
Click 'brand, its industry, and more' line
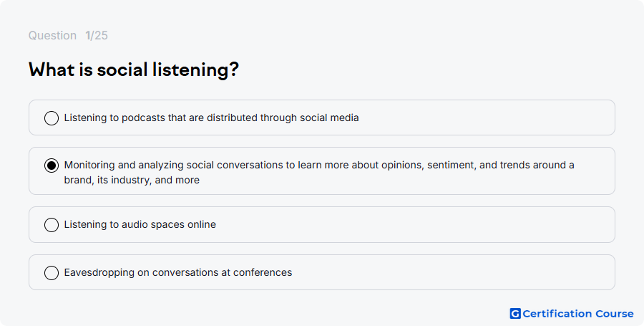pyautogui.click(x=132, y=180)
